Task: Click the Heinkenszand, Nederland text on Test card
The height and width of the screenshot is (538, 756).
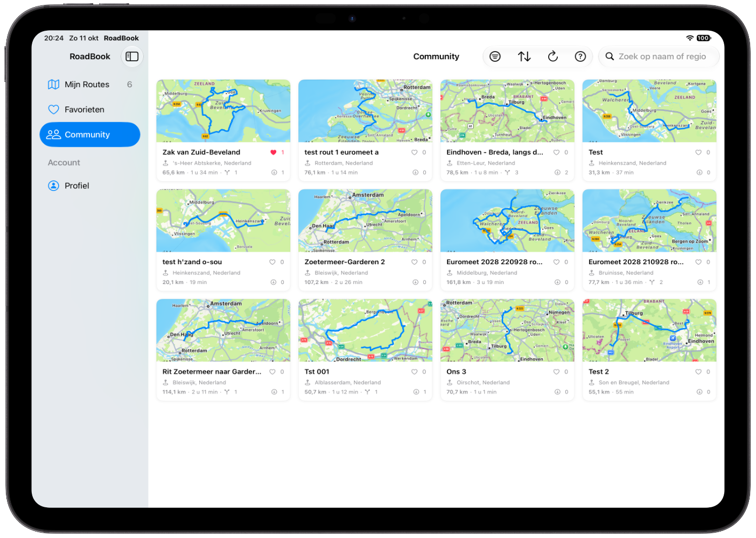Action: (x=632, y=163)
